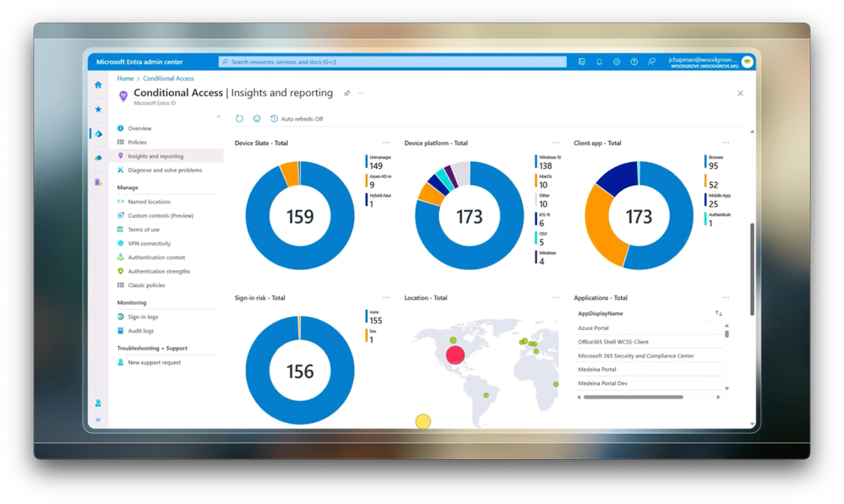Toggle Auto refresh: Off
The height and width of the screenshot is (504, 844).
click(x=297, y=119)
